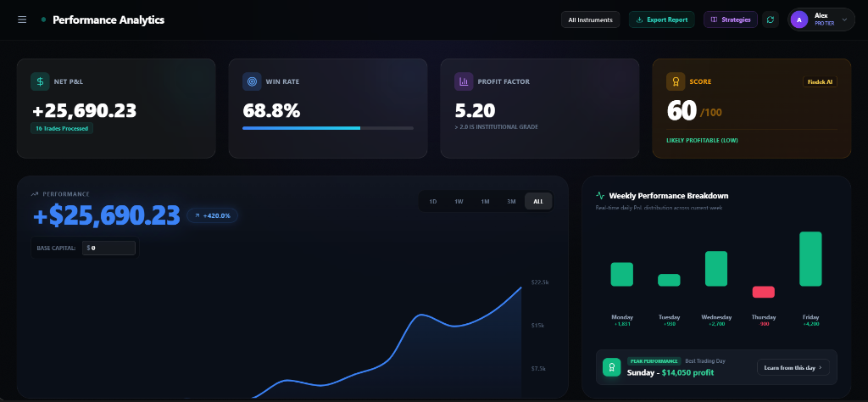The image size is (868, 402).
Task: Click the +25,690.23 Net P&L value
Action: [84, 111]
